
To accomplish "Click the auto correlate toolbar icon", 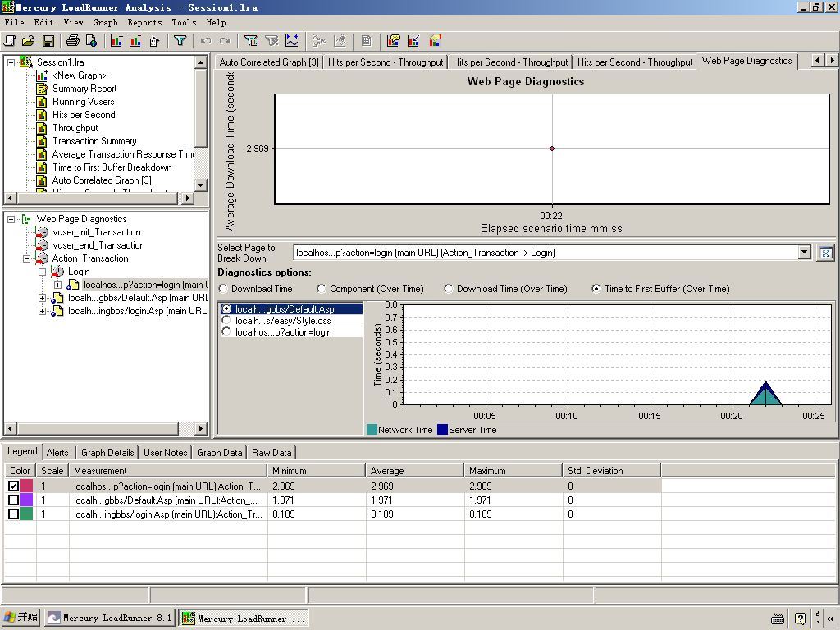I will pos(340,41).
